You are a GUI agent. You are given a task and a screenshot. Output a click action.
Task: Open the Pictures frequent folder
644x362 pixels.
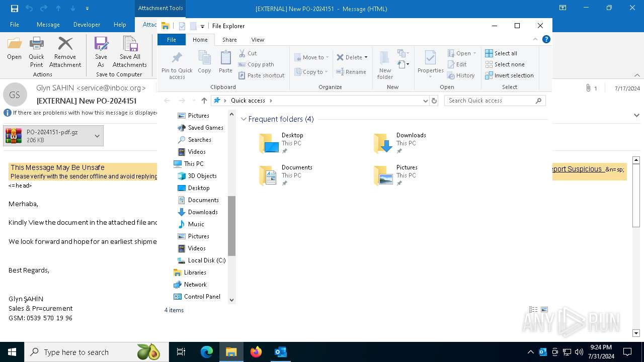pos(396,175)
